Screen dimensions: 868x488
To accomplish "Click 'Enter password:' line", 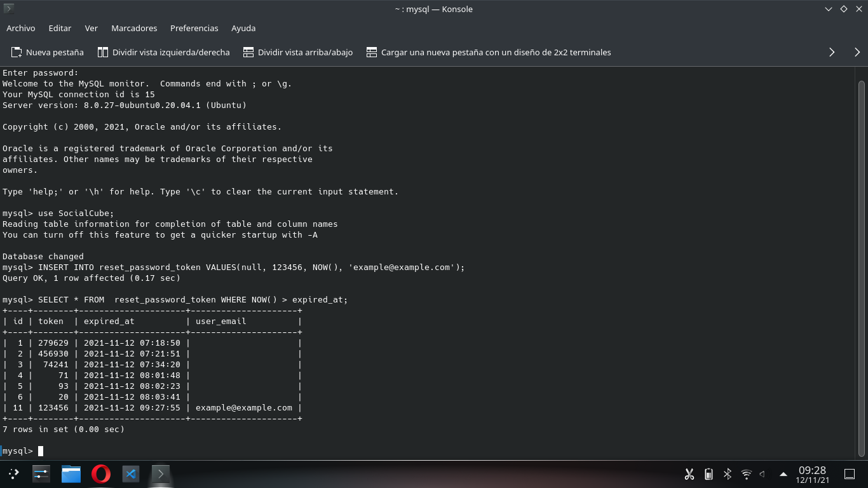I will pos(41,72).
